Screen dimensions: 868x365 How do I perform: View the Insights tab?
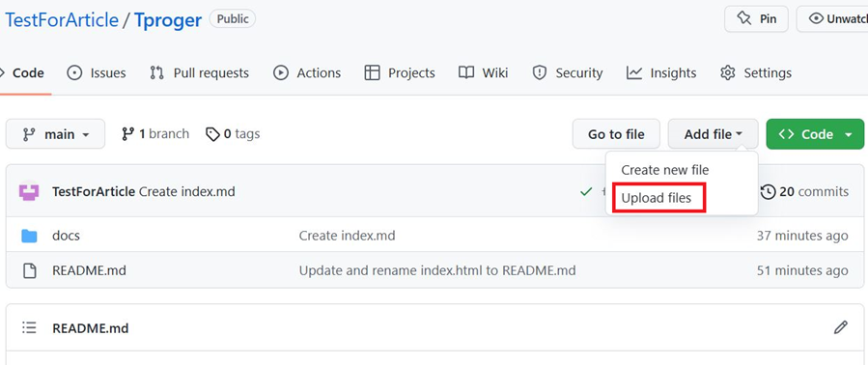click(661, 73)
